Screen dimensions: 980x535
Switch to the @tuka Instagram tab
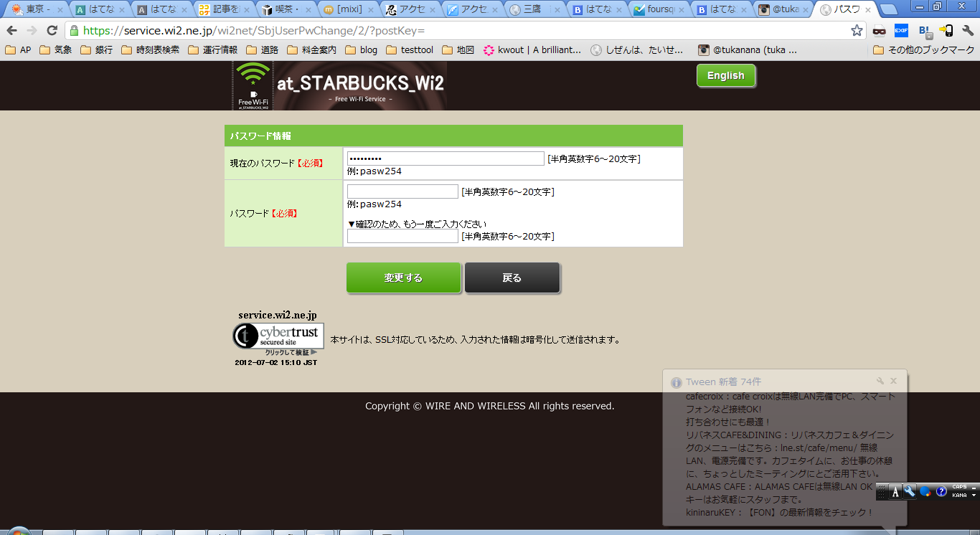783,10
